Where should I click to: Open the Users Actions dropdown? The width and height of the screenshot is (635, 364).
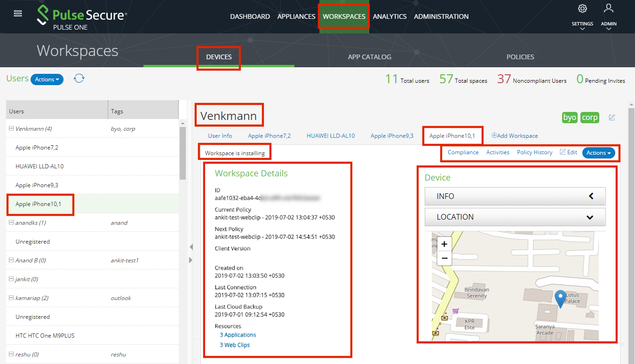pos(47,79)
